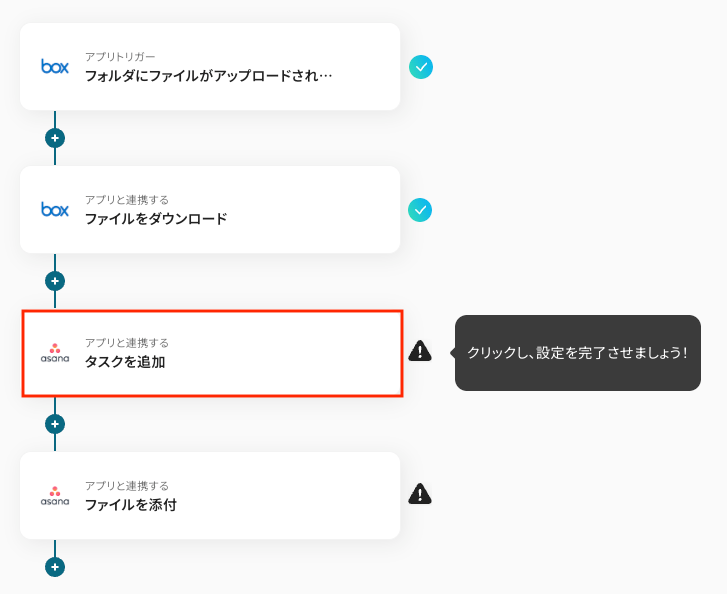Click the green checkmark beside ファイルをダウンロード
The height and width of the screenshot is (594, 727).
point(421,210)
